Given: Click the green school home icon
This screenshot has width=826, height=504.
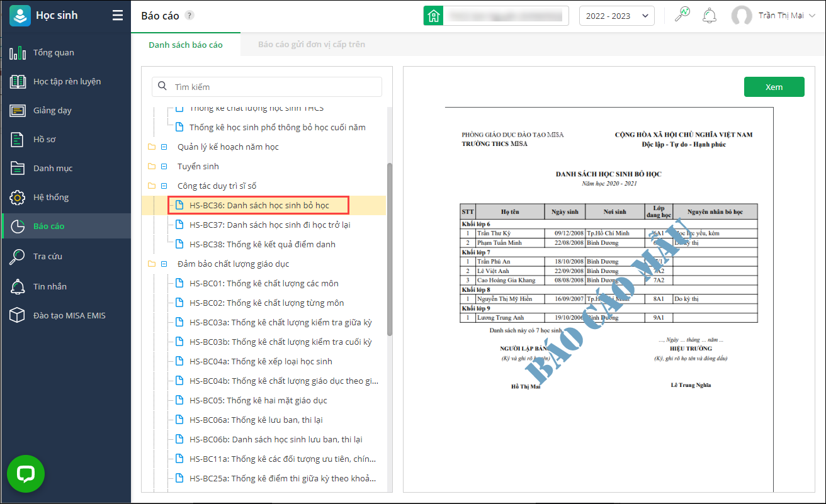Looking at the screenshot, I should [433, 16].
